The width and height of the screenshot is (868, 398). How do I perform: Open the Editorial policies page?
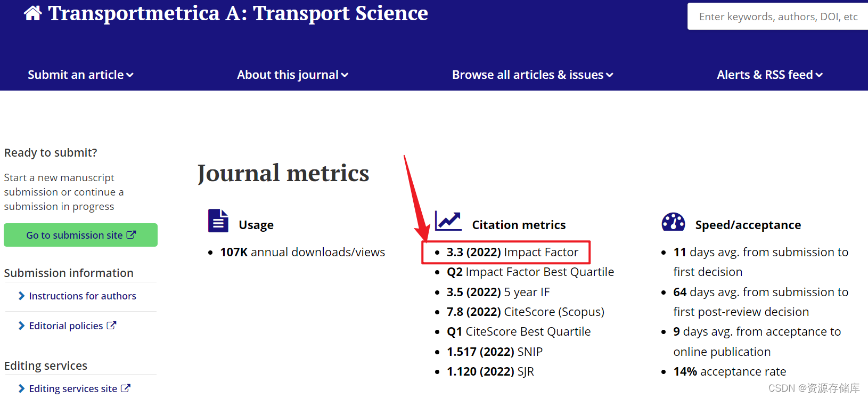click(x=65, y=325)
